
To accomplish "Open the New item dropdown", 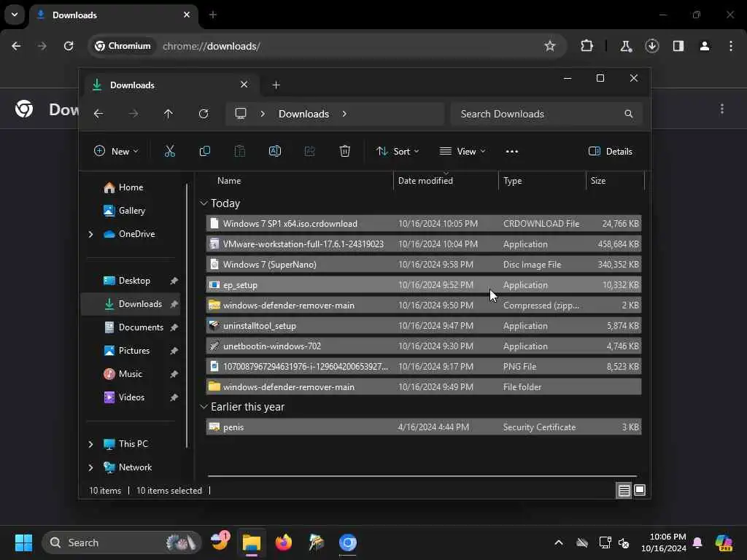I will point(116,152).
